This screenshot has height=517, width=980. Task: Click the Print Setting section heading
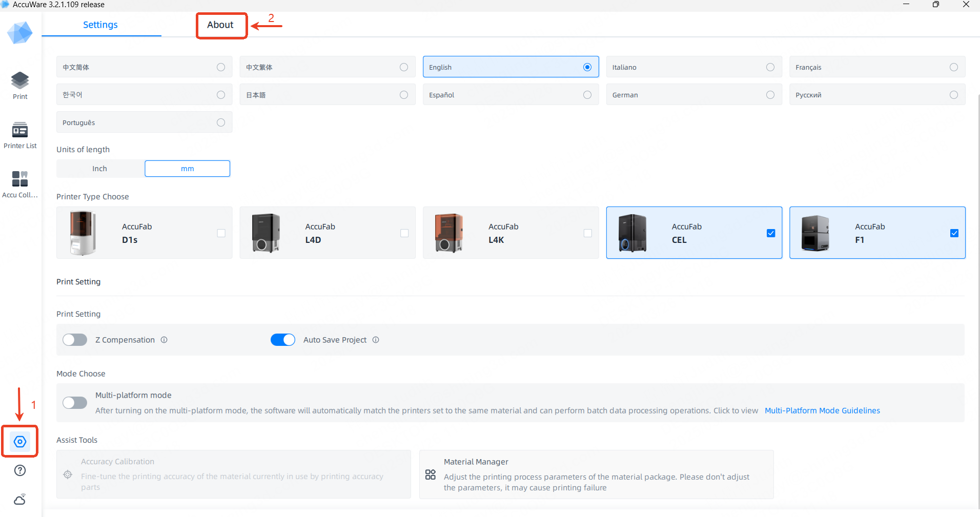click(x=78, y=282)
